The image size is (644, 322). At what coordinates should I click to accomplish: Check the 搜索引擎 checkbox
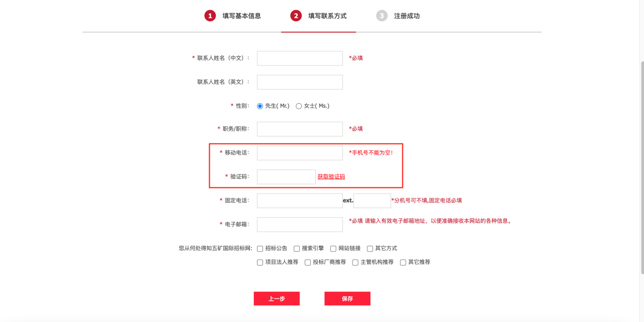tap(297, 249)
